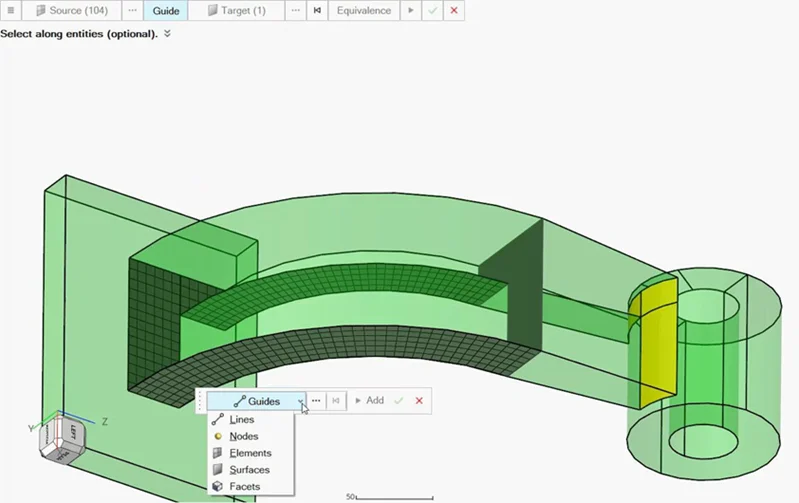The height and width of the screenshot is (503, 799).
Task: Click reset icon before Equivalence
Action: (317, 11)
